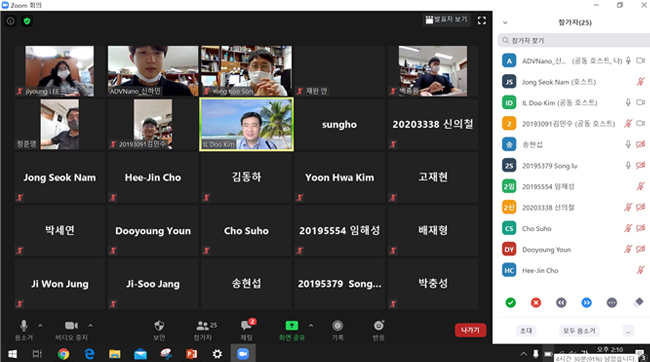The width and height of the screenshot is (650, 362).
Task: Toggle camera icon for IL Doo Kim row
Action: (x=641, y=102)
